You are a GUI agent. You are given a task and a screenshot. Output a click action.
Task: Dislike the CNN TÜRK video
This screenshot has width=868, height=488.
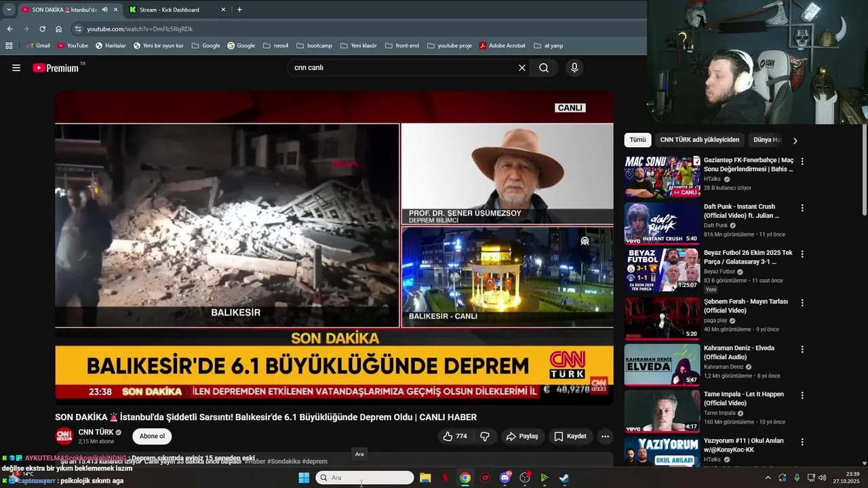485,436
